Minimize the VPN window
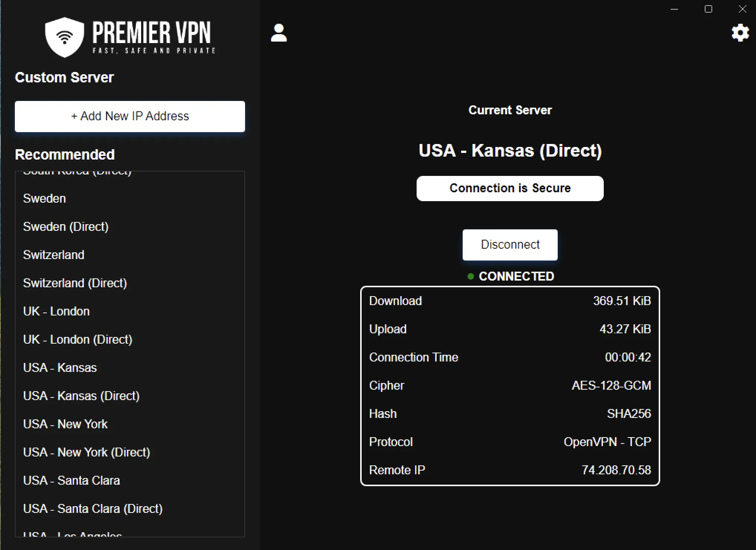 pos(674,9)
